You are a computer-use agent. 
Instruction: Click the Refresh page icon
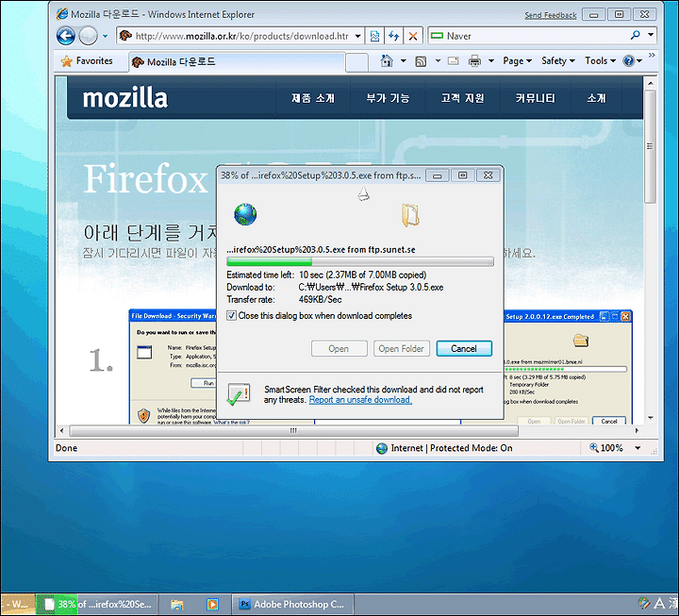393,36
